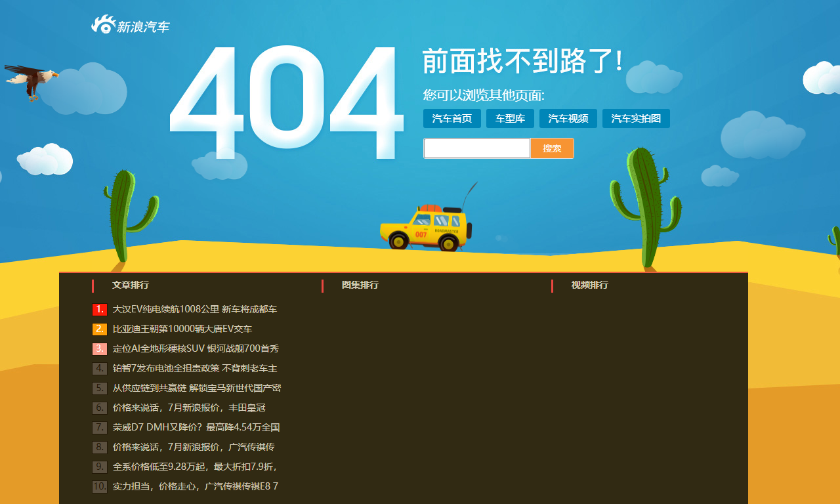The image size is (840, 504).
Task: Open article 定位AI全地形硬核SUV 银河战舰700首秀
Action: pos(196,348)
